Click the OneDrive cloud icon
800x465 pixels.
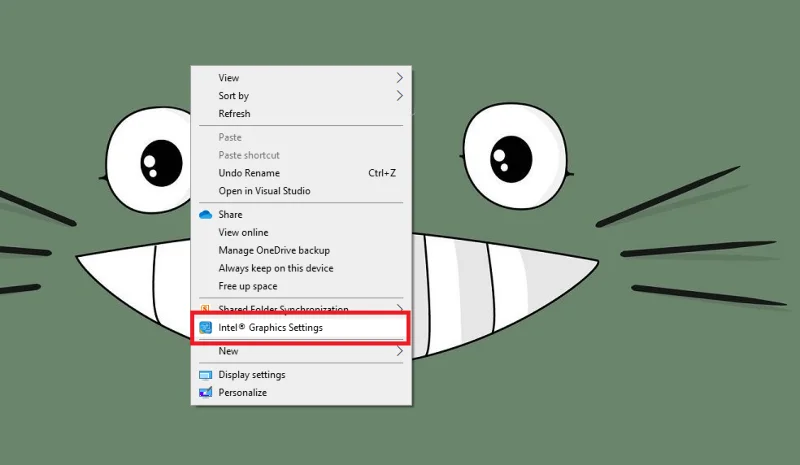click(x=206, y=214)
